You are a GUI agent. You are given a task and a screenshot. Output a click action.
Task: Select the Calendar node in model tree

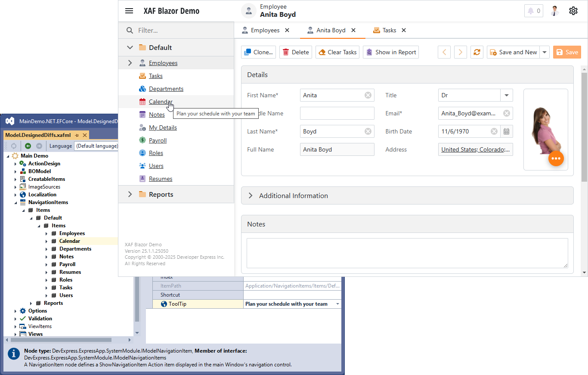[70, 241]
